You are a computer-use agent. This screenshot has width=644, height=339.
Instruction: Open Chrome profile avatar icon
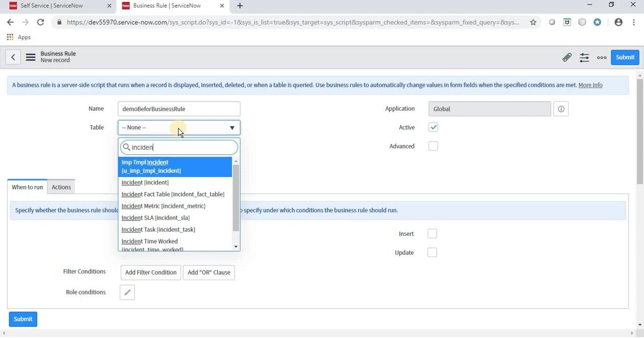point(618,22)
